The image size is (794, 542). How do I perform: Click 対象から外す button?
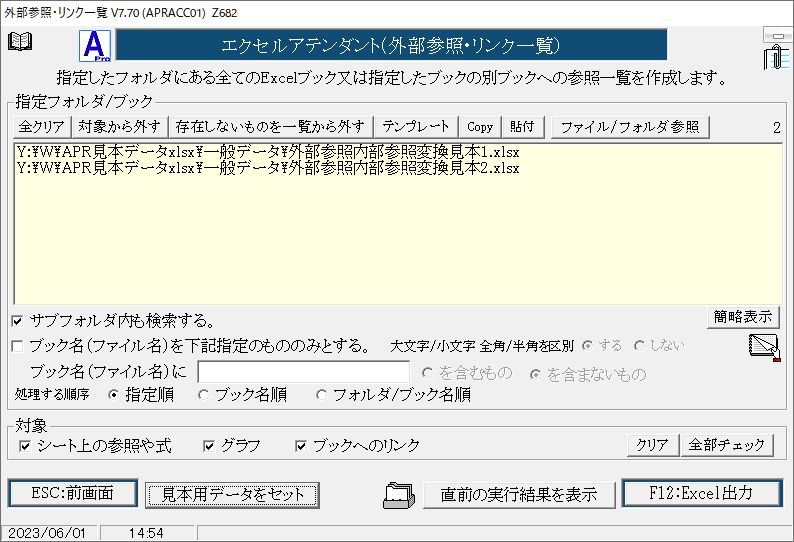tap(119, 127)
